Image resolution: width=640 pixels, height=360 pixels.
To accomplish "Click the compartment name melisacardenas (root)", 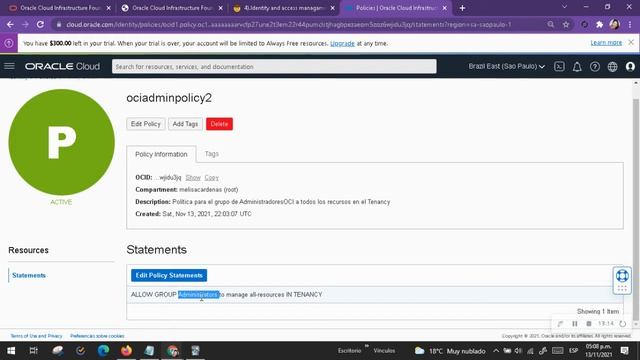I will click(x=209, y=190).
